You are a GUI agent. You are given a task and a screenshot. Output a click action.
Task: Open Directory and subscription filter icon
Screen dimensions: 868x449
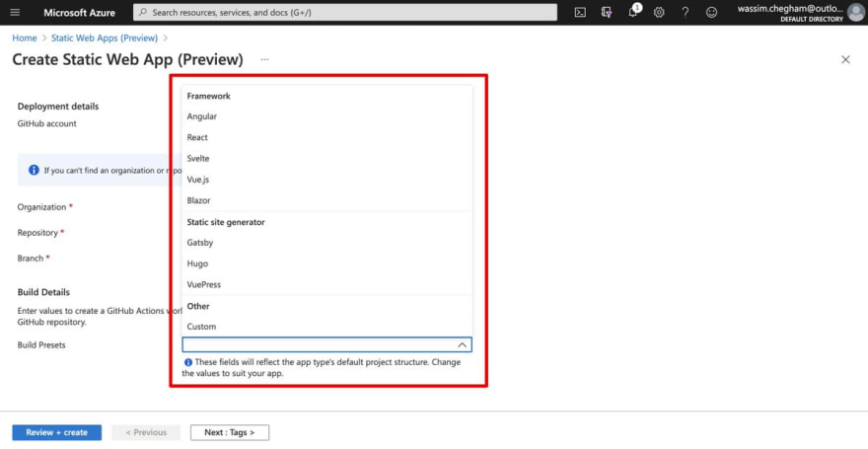point(607,12)
